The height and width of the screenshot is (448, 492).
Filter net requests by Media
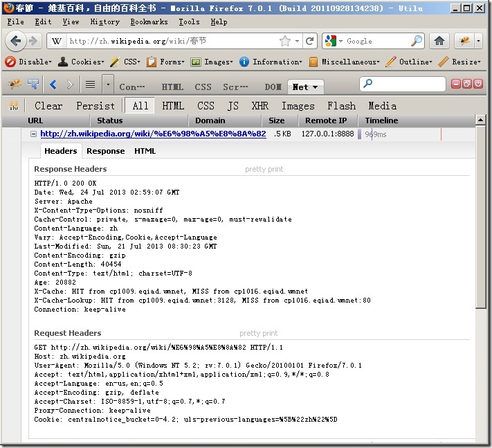coord(382,106)
